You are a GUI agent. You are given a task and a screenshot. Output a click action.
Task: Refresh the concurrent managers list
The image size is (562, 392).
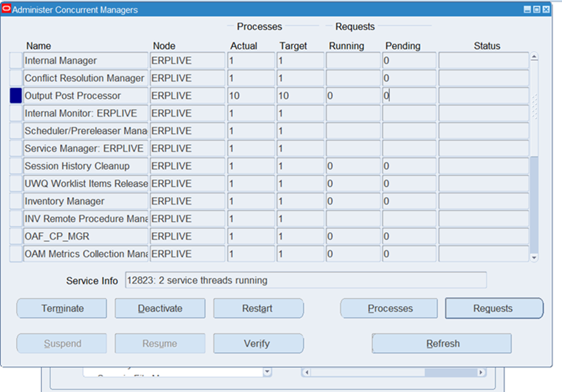[x=442, y=344]
